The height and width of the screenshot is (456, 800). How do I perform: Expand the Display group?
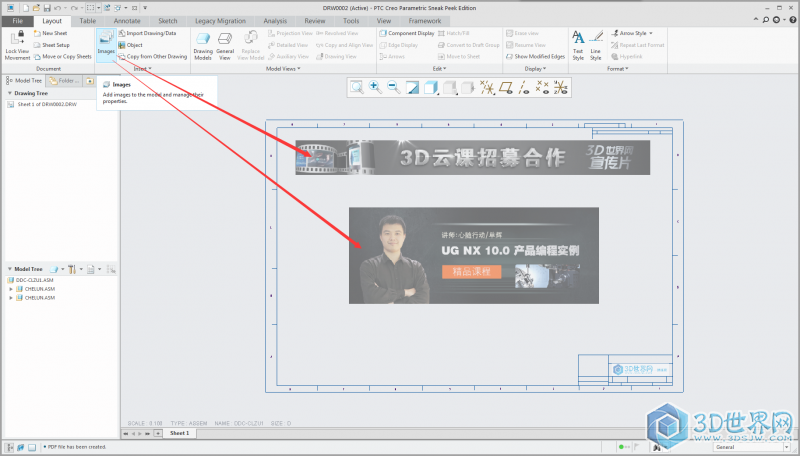[x=535, y=69]
